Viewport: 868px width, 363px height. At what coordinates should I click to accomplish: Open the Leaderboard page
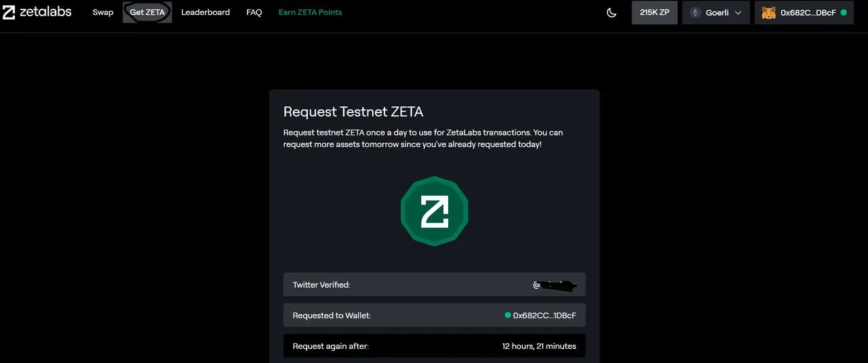tap(205, 12)
